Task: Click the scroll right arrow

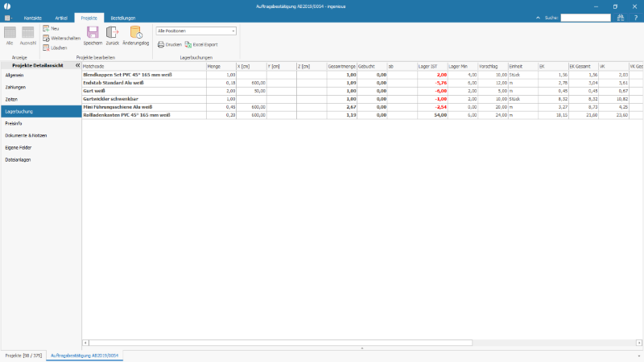Action: tap(639, 343)
